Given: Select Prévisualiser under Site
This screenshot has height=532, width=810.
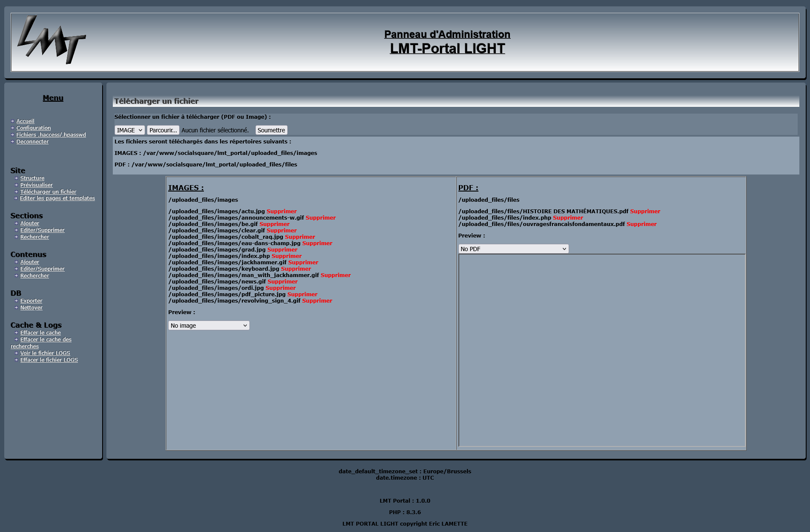Looking at the screenshot, I should pos(37,185).
